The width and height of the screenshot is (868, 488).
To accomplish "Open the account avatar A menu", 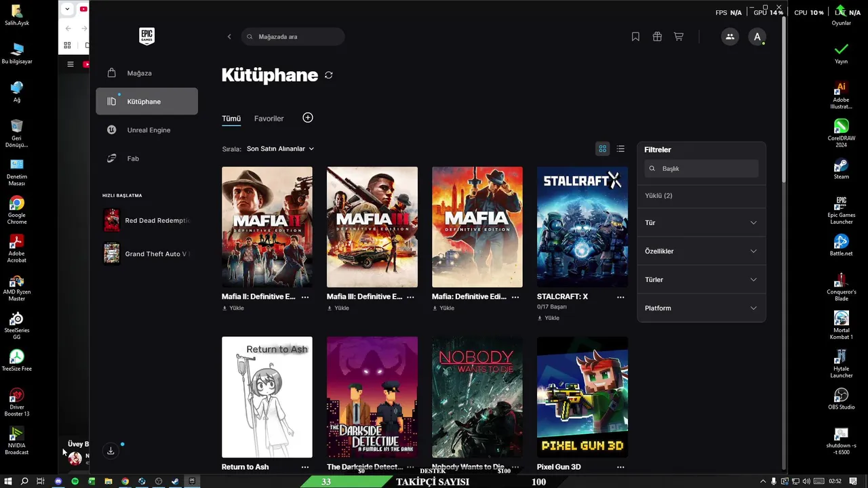I will point(757,37).
